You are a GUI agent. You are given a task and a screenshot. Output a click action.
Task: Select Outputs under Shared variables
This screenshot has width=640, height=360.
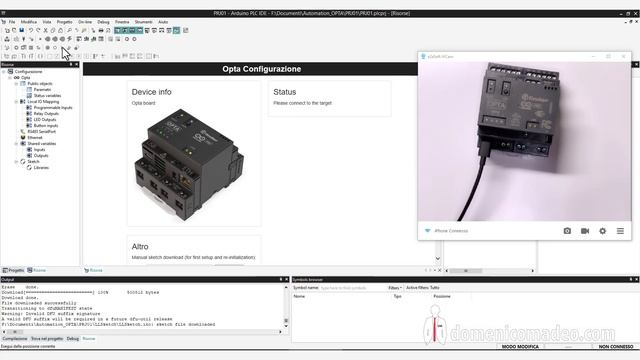[x=41, y=156]
